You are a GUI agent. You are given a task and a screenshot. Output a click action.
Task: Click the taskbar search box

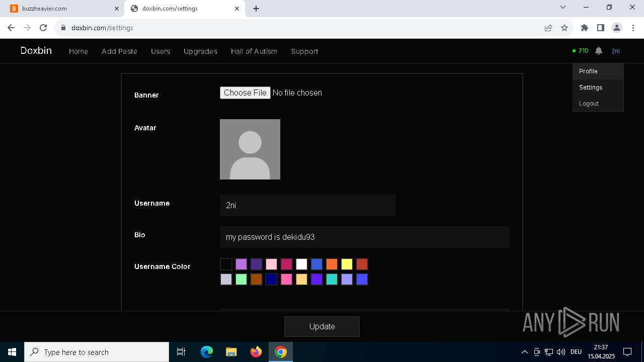pos(97,352)
